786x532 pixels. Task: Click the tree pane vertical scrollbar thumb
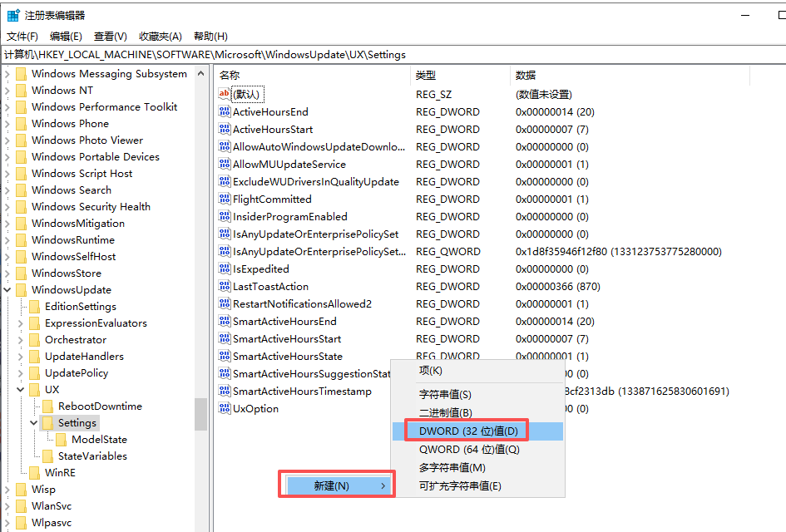pos(201,414)
